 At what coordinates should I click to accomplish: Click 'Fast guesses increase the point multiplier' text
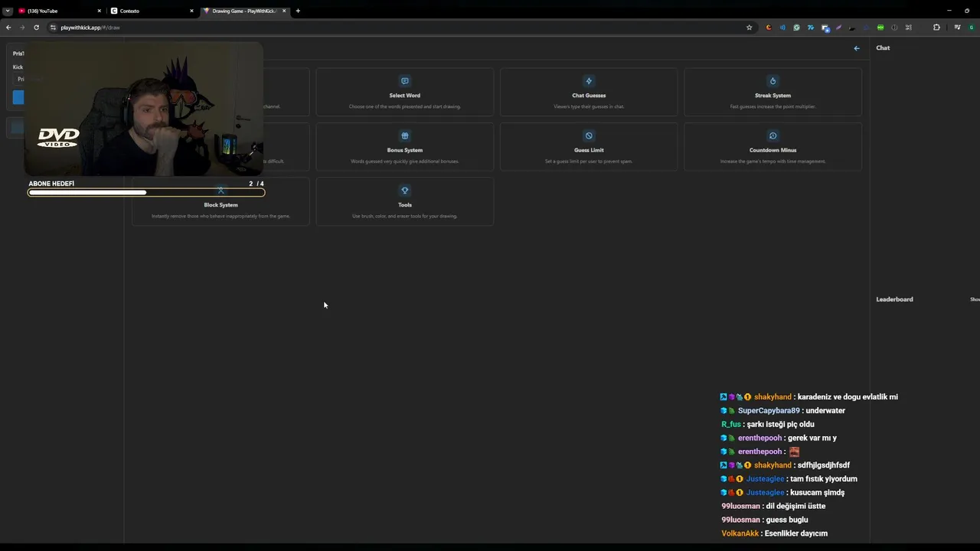click(773, 106)
